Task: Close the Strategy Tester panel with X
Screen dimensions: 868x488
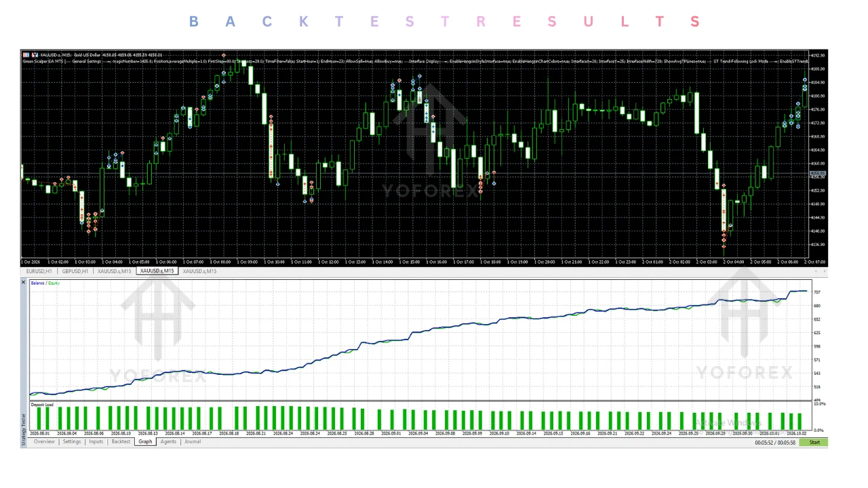Action: click(24, 282)
